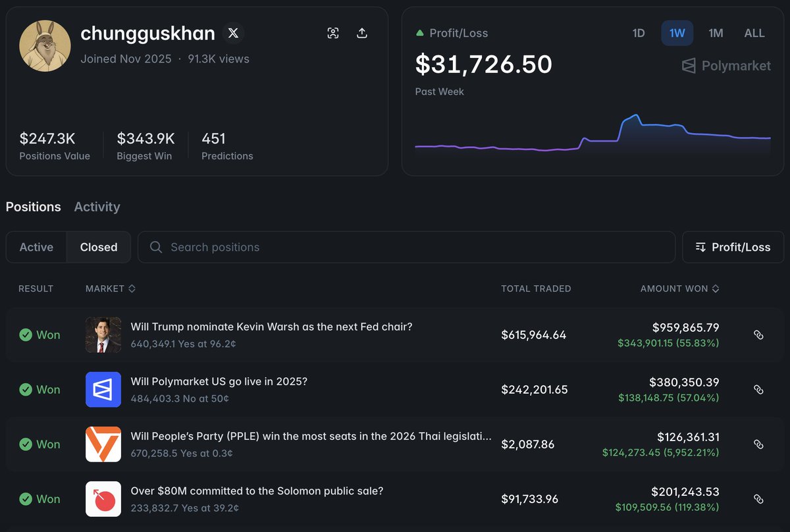
Task: Open Polymarket US market logo thumbnail
Action: 103,389
